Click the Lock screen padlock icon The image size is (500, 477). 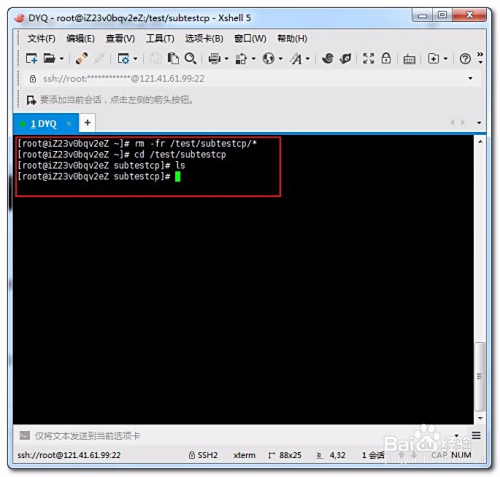[x=386, y=59]
